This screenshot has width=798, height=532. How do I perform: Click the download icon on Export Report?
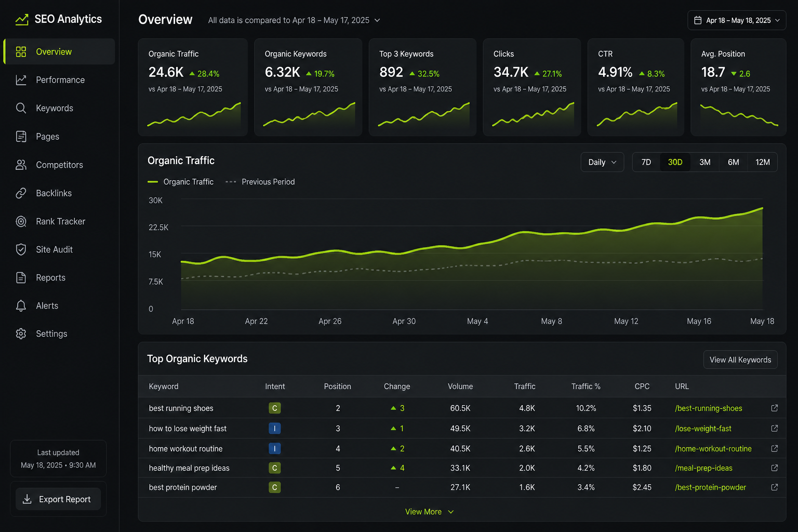pyautogui.click(x=27, y=499)
